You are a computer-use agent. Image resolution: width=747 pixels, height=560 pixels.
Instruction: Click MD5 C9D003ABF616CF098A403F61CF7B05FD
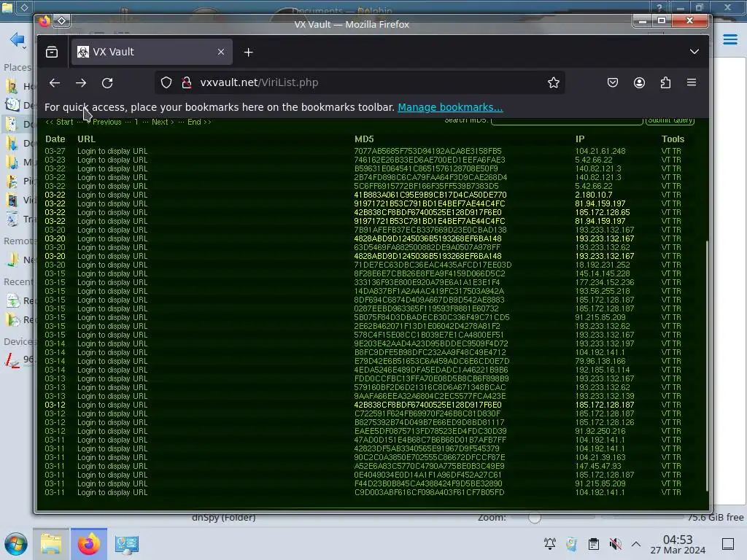click(x=429, y=492)
